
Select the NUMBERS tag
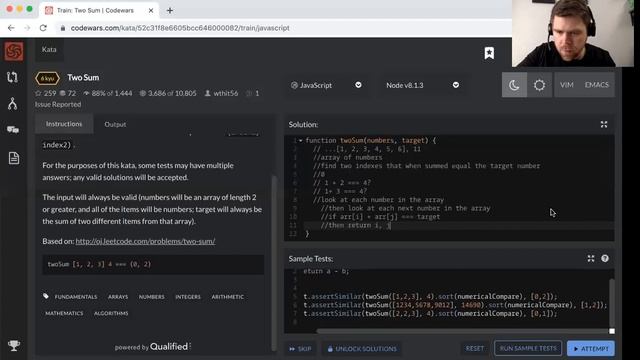tap(151, 297)
